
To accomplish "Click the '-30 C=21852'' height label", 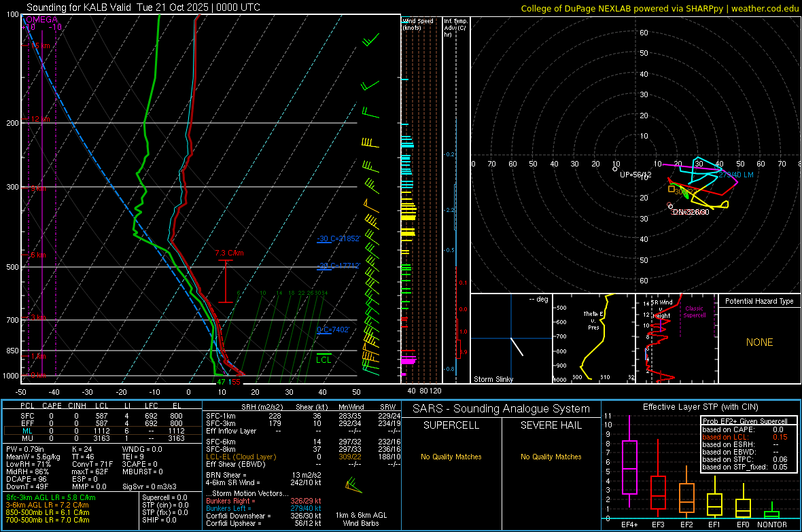I will coord(338,238).
